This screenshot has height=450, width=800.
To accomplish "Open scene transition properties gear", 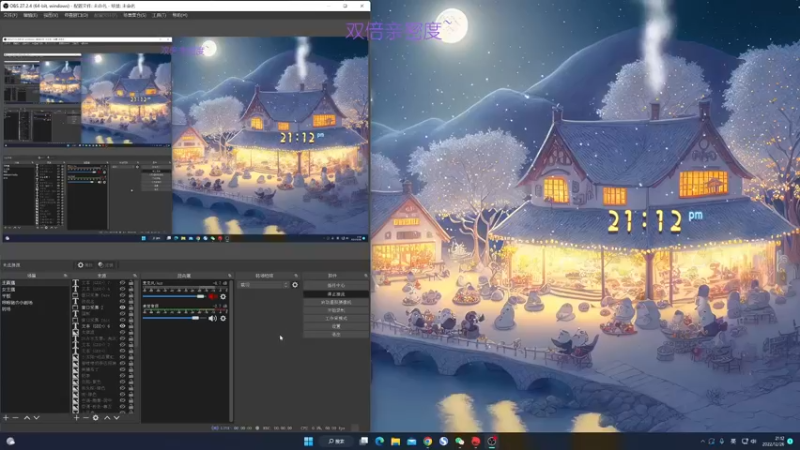I will [x=295, y=285].
